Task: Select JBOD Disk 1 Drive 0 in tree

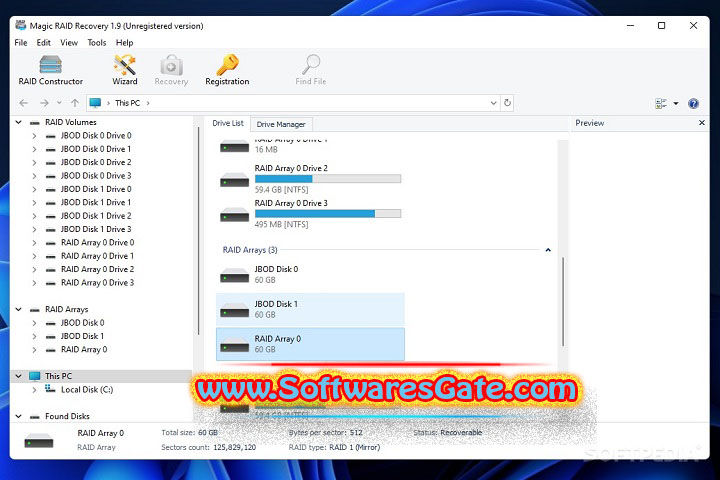Action: tap(96, 189)
